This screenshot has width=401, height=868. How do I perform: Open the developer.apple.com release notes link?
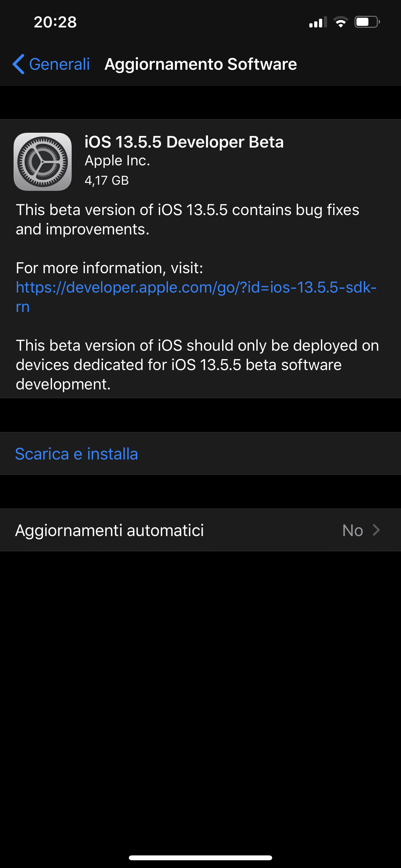click(x=195, y=288)
